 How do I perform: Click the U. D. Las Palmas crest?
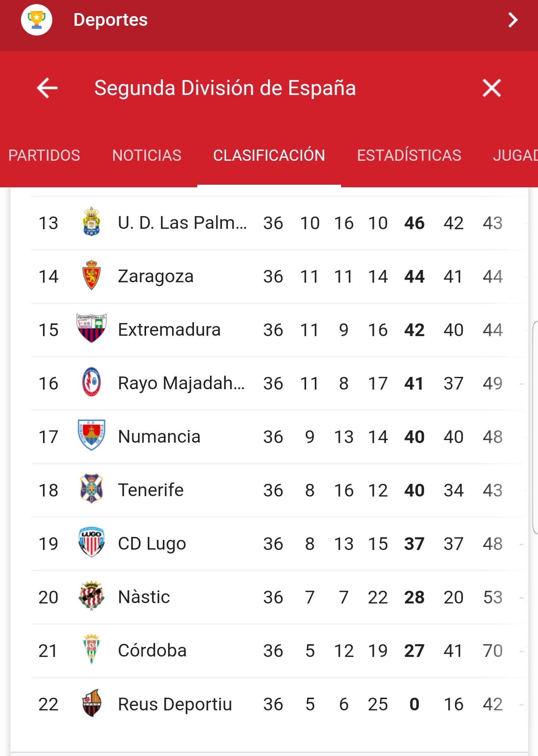pos(92,221)
